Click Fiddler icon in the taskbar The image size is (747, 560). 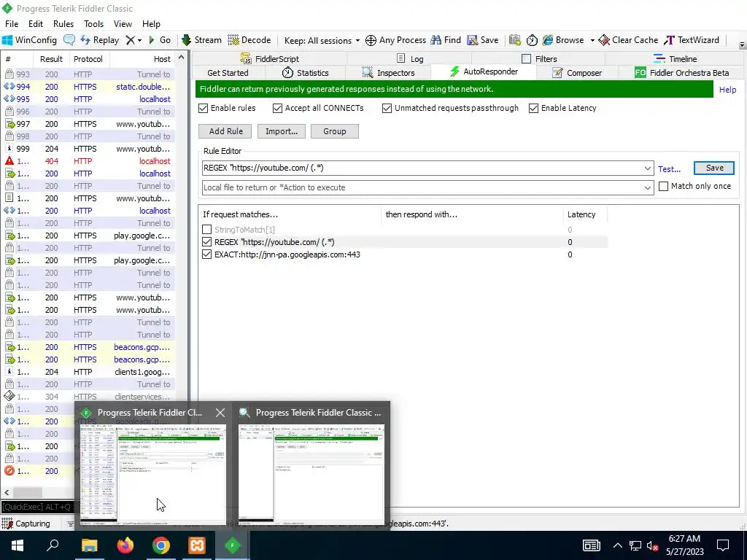click(233, 545)
